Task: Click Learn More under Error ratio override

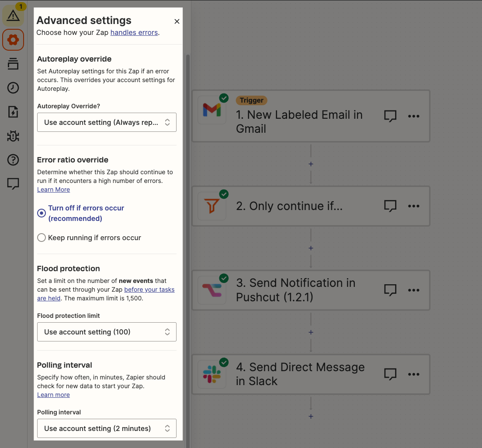Action: [x=53, y=190]
